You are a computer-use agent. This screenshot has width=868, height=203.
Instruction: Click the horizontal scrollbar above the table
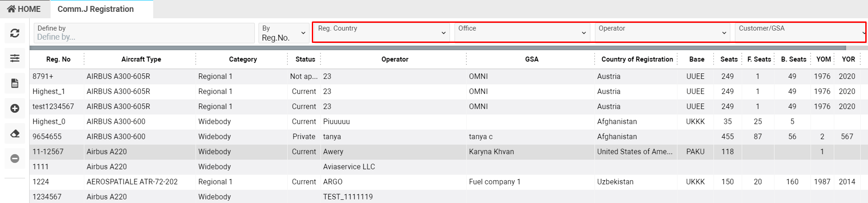tap(438, 48)
